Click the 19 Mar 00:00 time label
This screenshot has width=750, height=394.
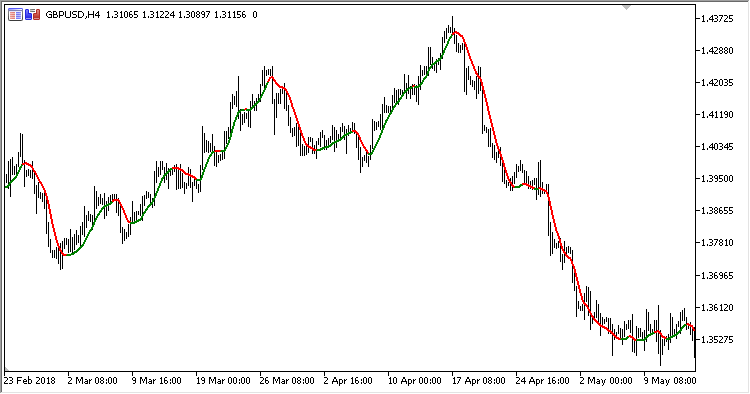223,381
